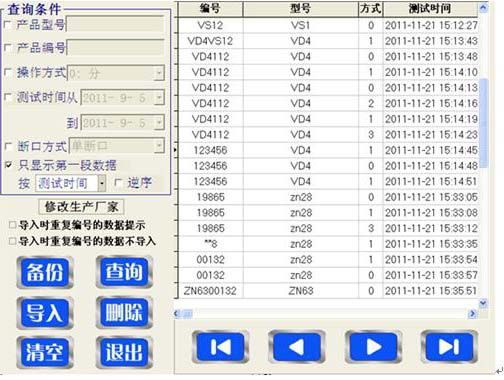Click the 编号 column header
The width and height of the screenshot is (504, 380).
pos(210,9)
